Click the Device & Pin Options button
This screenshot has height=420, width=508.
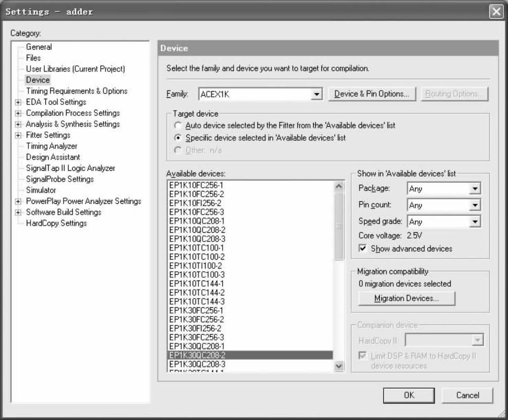pyautogui.click(x=372, y=94)
